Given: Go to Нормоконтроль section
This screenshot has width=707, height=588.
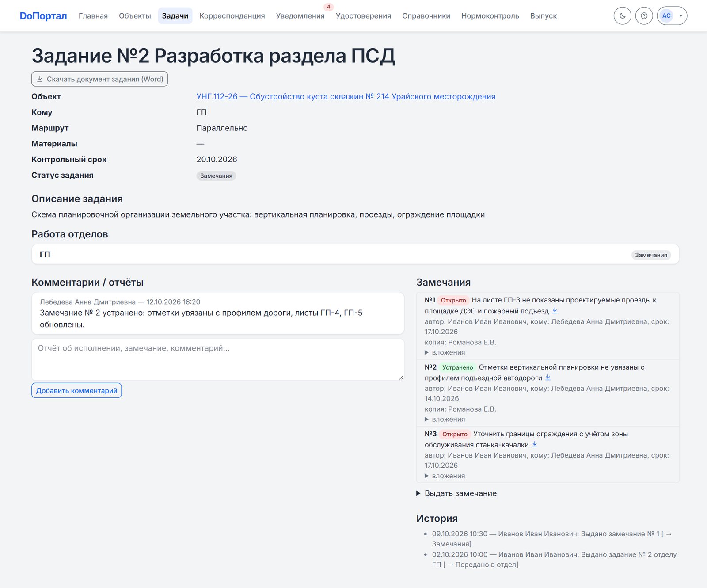Looking at the screenshot, I should [490, 16].
